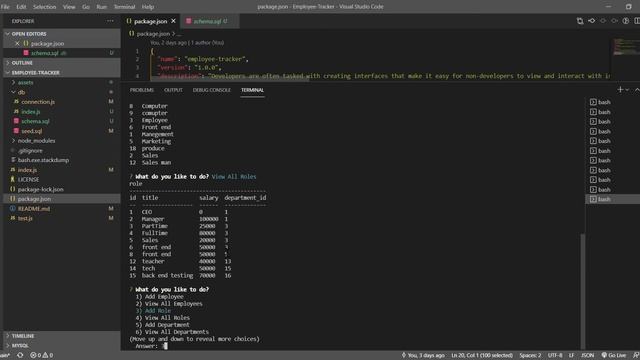Change end of line sequence LF
Viewport: 640px width, 360px height.
[x=571, y=355]
